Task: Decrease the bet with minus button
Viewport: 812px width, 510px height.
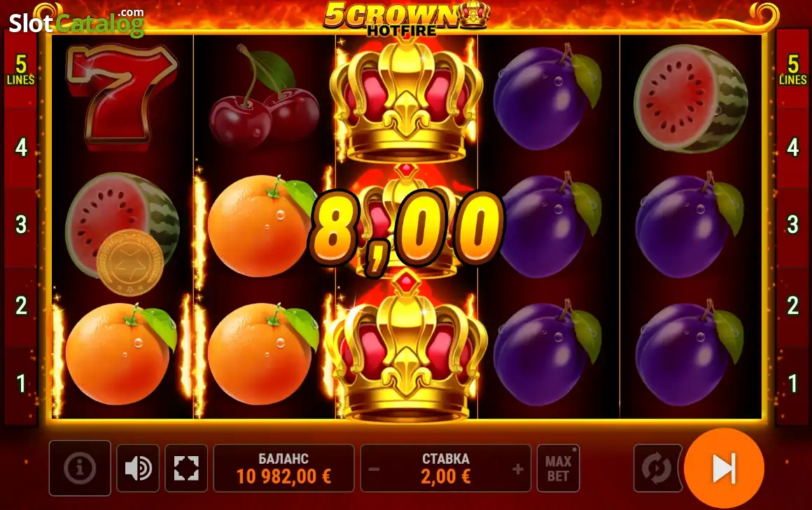Action: 374,469
